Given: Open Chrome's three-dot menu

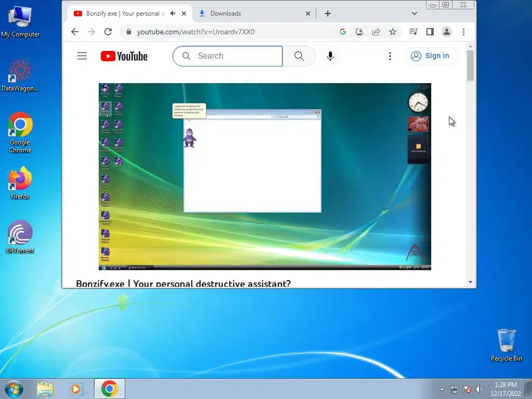Looking at the screenshot, I should (x=463, y=32).
